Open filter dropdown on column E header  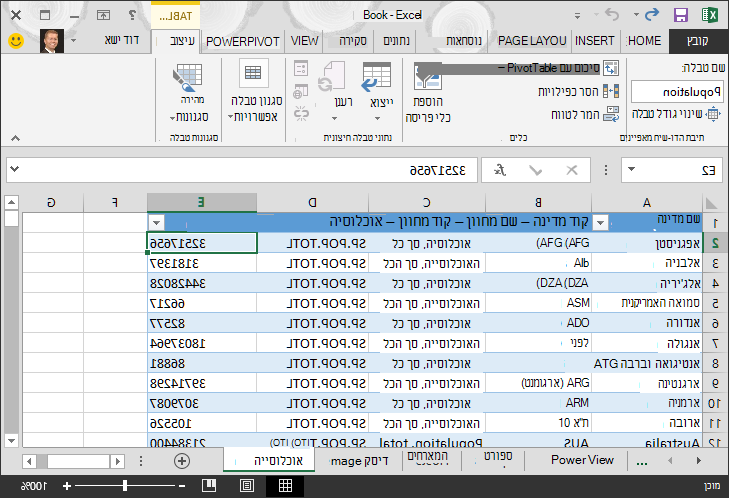pyautogui.click(x=156, y=223)
